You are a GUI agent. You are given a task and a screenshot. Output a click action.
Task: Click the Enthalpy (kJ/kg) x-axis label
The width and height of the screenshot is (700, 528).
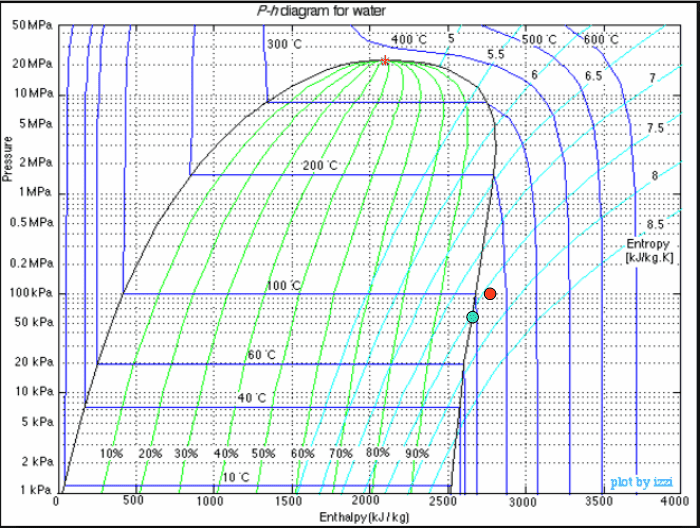364,518
